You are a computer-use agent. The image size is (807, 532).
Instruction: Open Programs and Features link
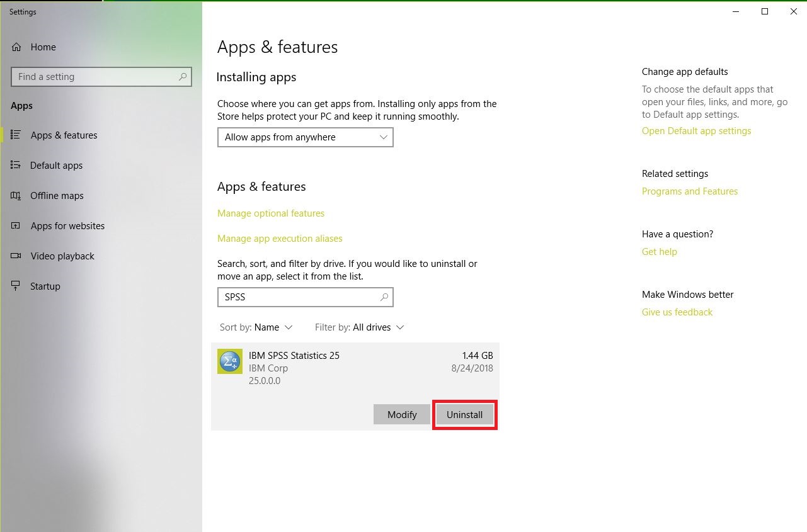(x=689, y=191)
